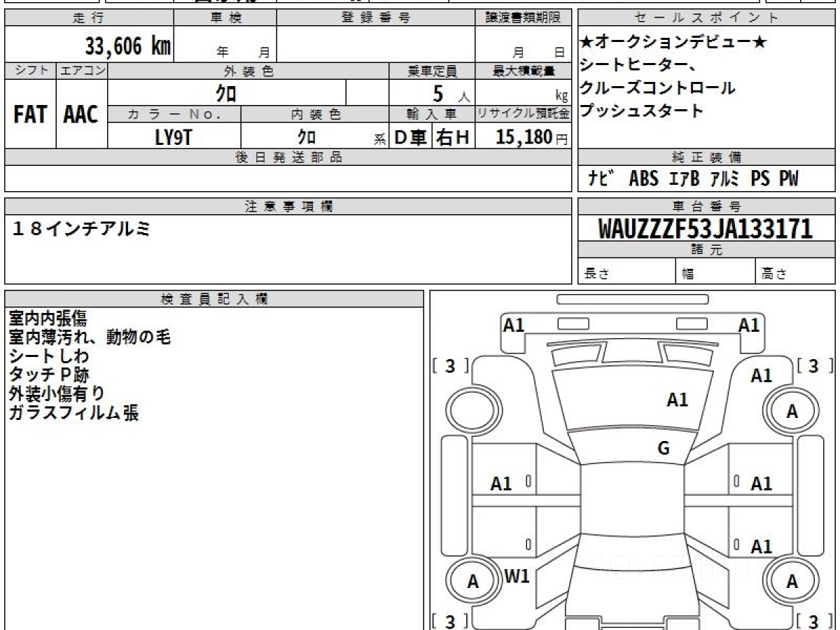Viewport: 840px width, 630px height.
Task: Select the クロ value under 内装色
Action: (x=306, y=136)
